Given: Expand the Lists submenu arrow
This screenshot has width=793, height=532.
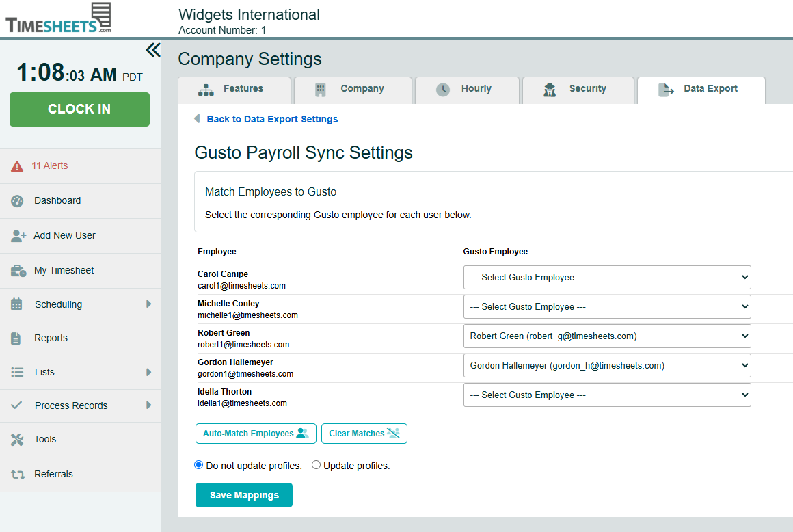Looking at the screenshot, I should [149, 372].
